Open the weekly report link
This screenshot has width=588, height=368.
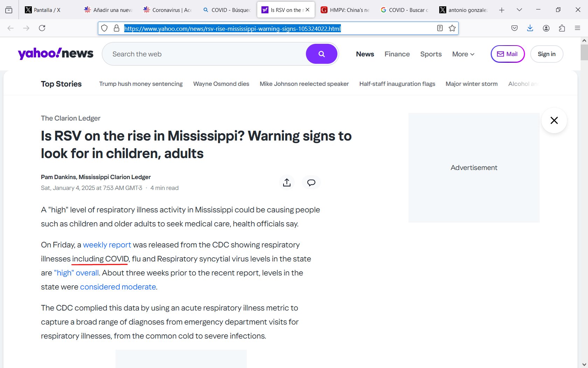pos(107,245)
